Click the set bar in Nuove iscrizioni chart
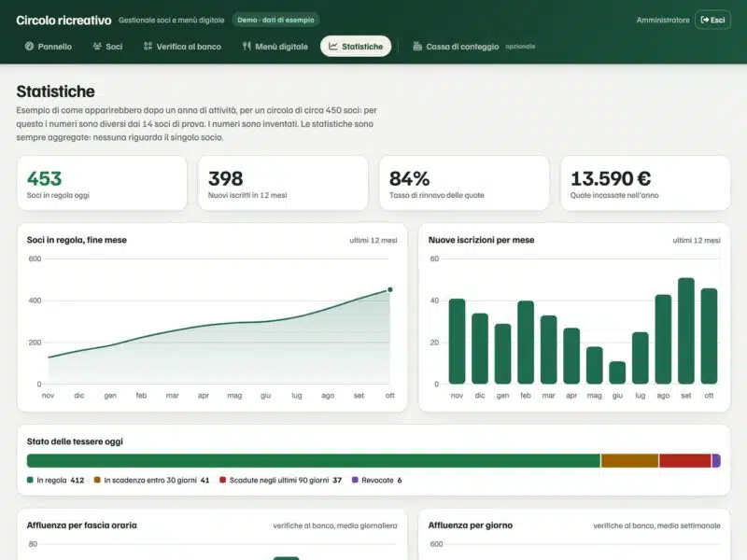 coord(686,331)
